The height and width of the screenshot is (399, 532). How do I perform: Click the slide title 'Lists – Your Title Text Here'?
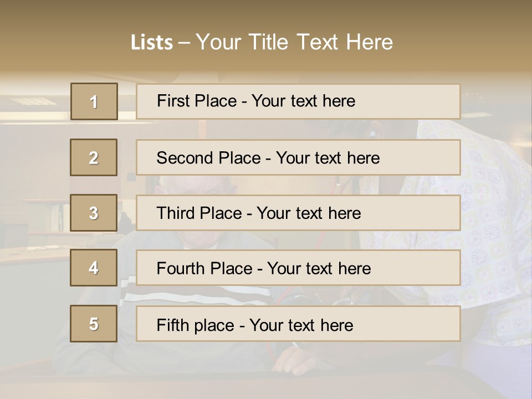(x=262, y=42)
